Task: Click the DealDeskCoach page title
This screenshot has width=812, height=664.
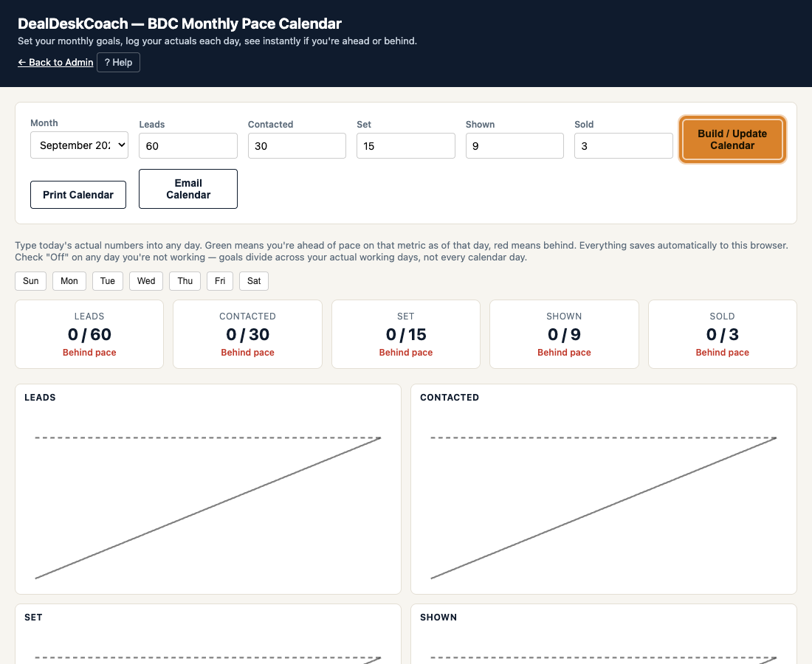Action: click(179, 24)
